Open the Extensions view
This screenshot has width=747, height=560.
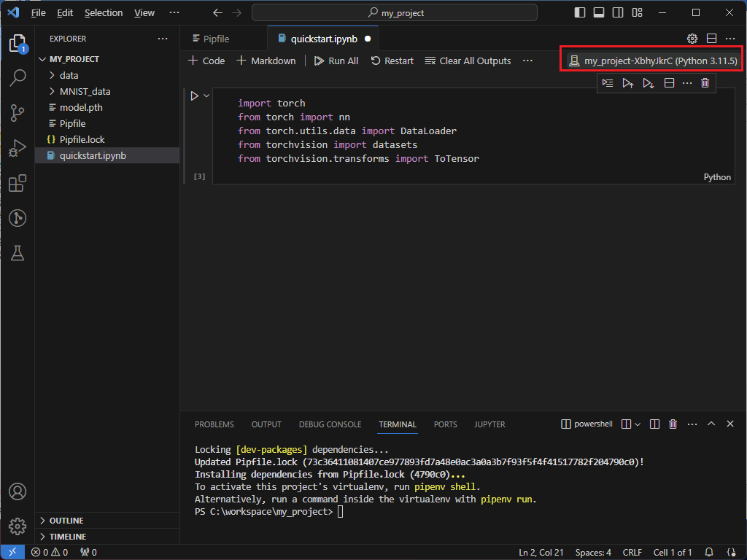tap(18, 183)
